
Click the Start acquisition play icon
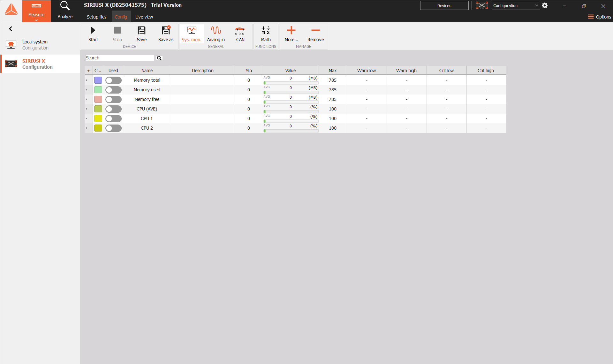(93, 31)
